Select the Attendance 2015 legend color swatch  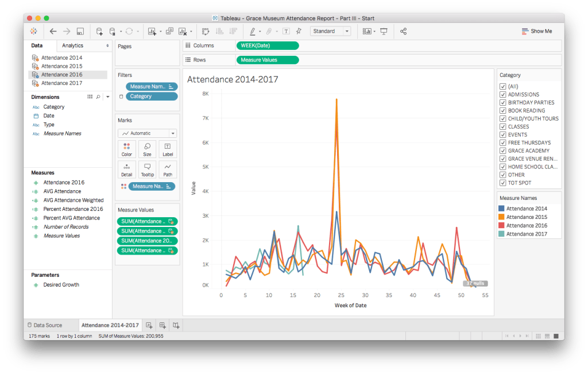tap(501, 217)
